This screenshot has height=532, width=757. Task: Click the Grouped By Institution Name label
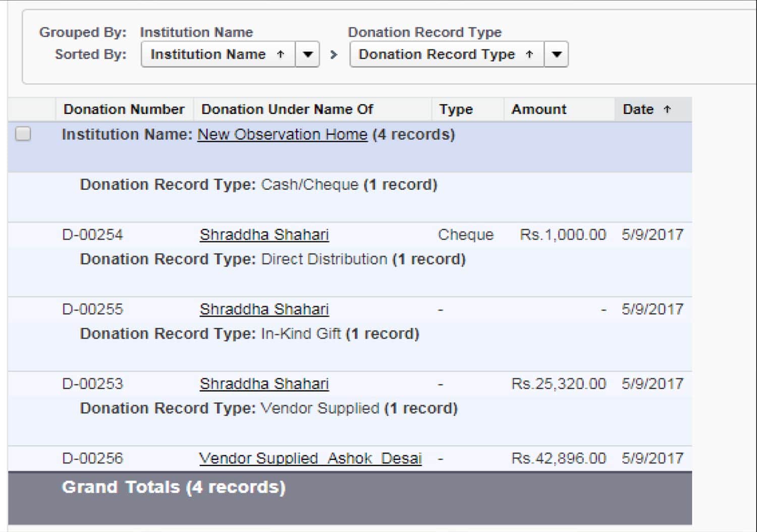tap(196, 32)
